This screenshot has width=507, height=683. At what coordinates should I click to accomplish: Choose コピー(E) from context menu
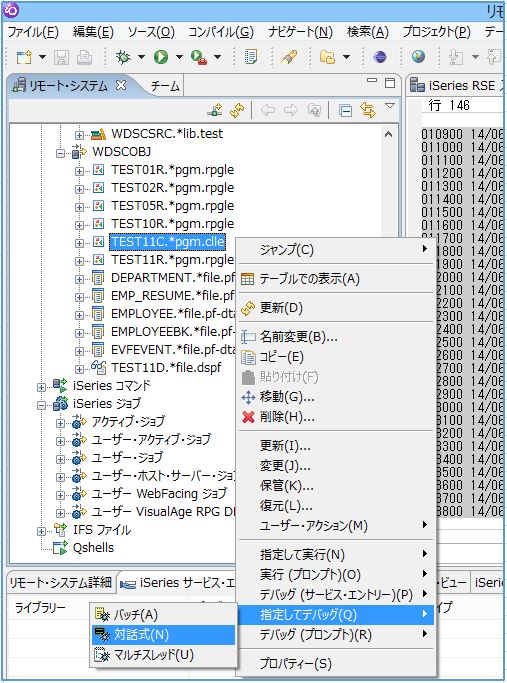(x=336, y=357)
